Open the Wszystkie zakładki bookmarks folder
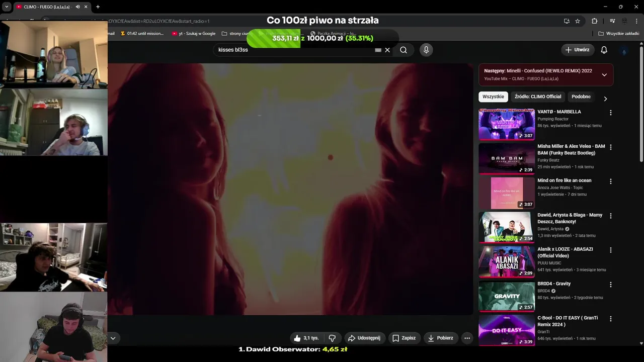Image resolution: width=644 pixels, height=362 pixels. pos(619,33)
